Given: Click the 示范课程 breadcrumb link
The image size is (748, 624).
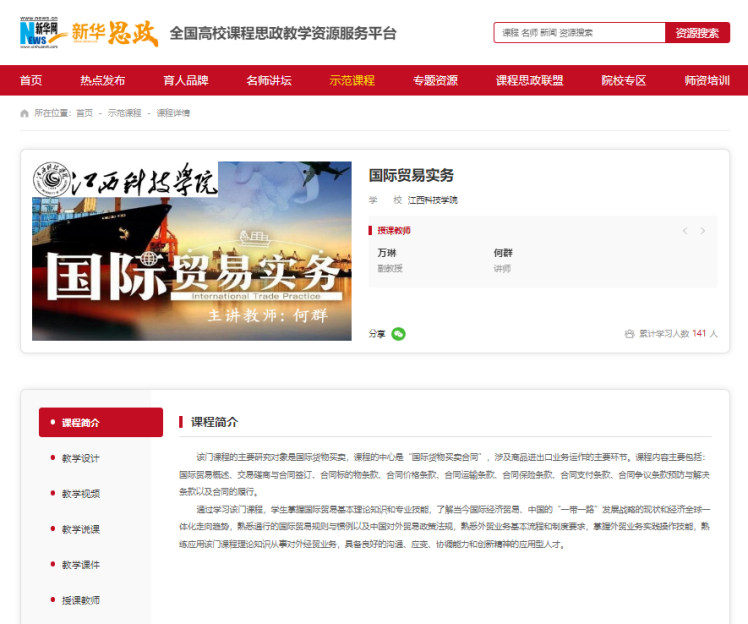Looking at the screenshot, I should [x=124, y=113].
